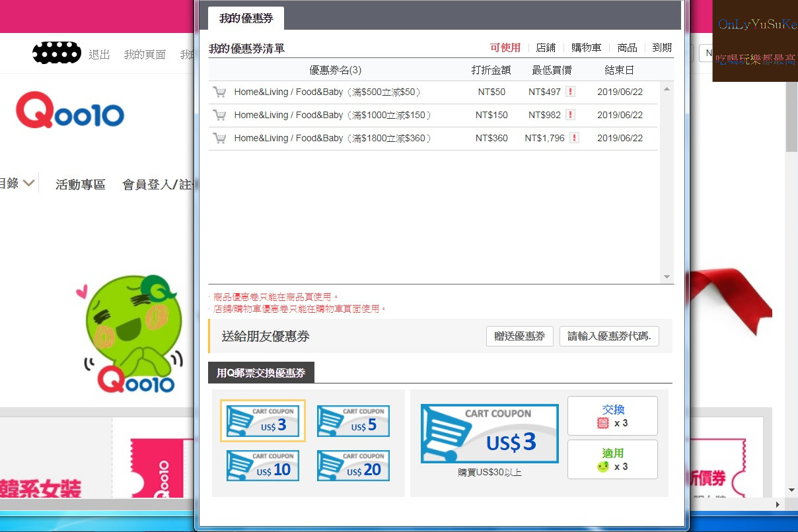
Task: Filter coupons by 到期
Action: pyautogui.click(x=662, y=48)
